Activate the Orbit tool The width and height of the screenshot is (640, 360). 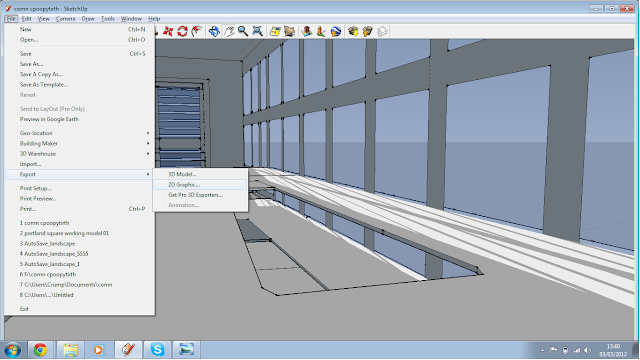click(214, 31)
